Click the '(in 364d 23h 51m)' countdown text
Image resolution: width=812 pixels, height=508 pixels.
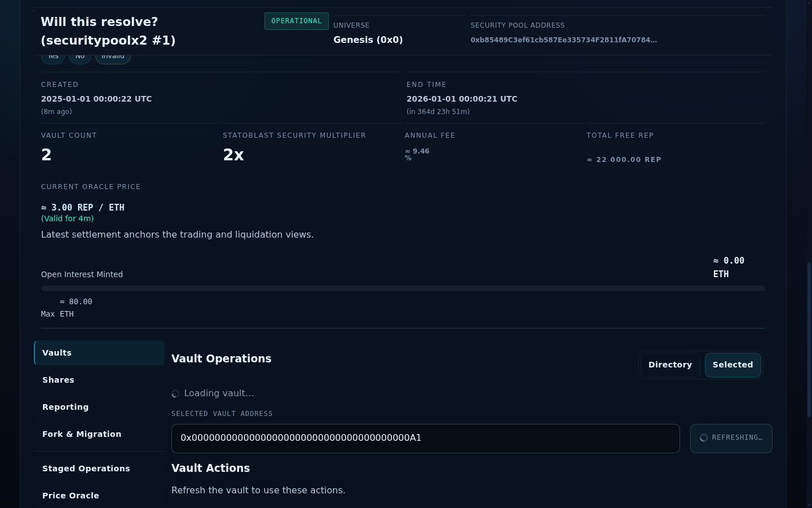coord(438,112)
